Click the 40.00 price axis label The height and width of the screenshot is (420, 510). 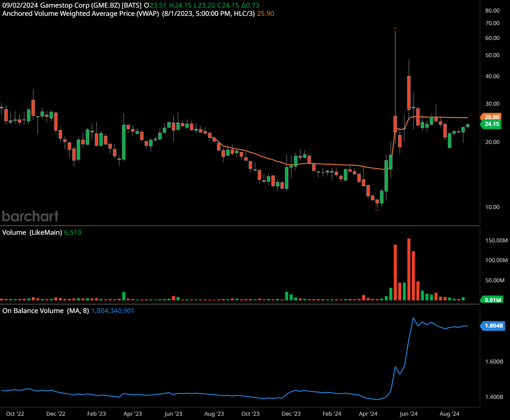coord(492,76)
